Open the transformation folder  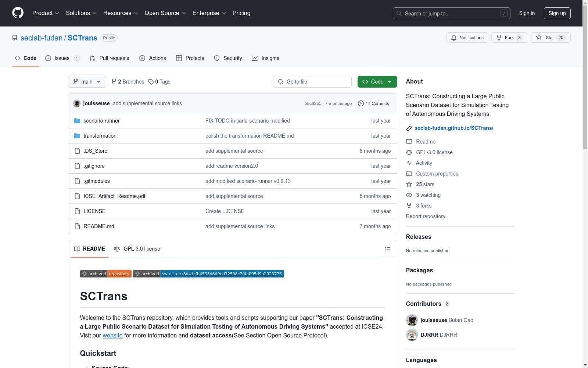tap(100, 136)
